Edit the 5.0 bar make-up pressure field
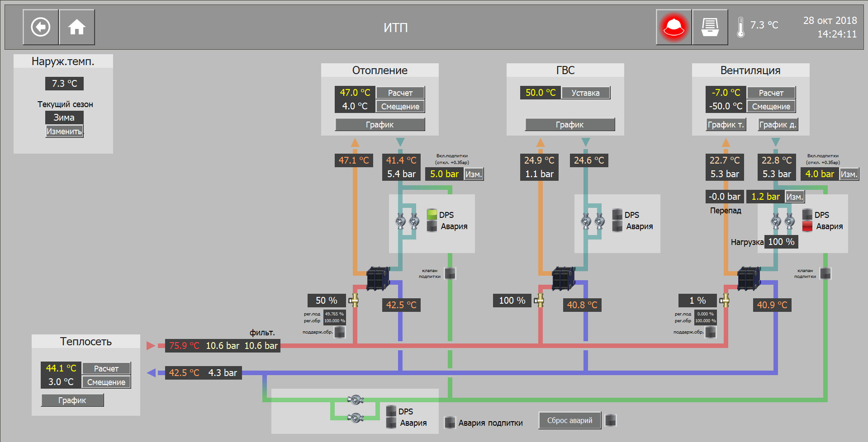The image size is (868, 442). pos(444,174)
